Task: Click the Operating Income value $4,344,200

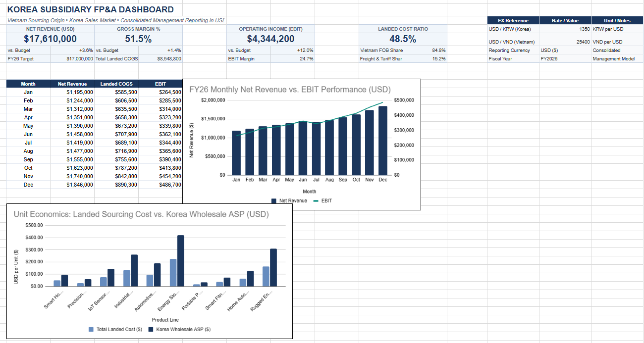Action: 270,39
